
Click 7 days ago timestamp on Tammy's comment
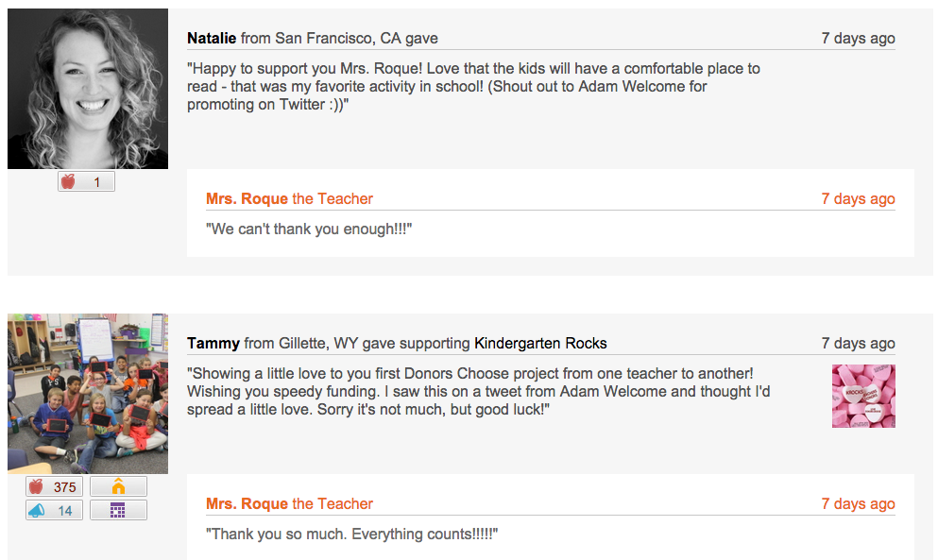pos(858,344)
